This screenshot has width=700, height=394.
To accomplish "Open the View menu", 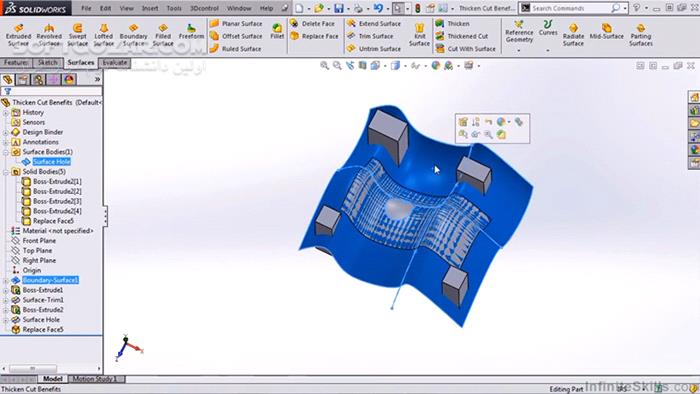I will [x=126, y=8].
